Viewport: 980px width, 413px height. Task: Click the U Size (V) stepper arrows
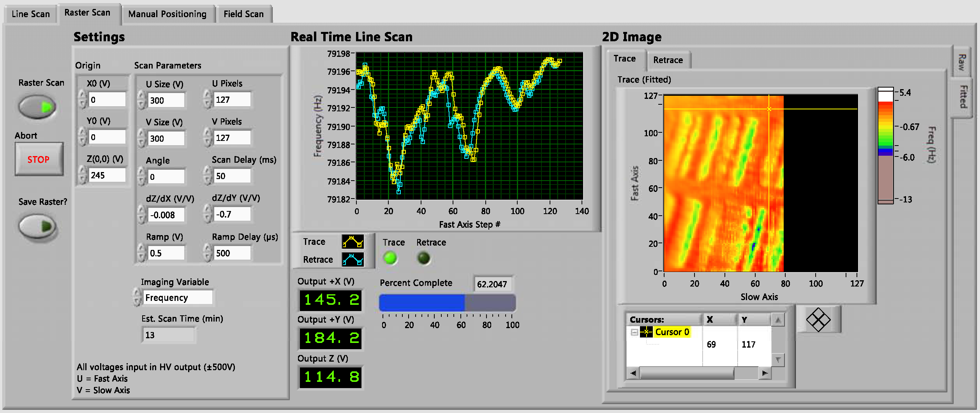(x=142, y=100)
